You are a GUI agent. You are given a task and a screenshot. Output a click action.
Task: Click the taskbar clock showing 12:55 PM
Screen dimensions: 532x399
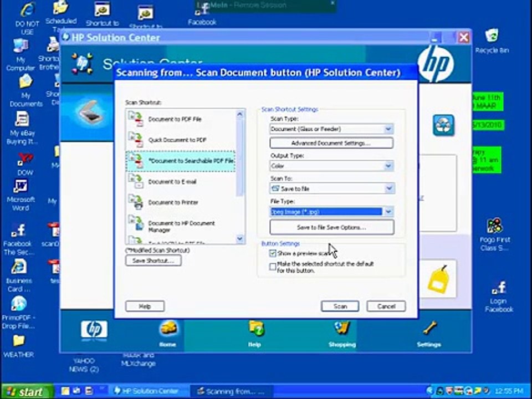[509, 392]
